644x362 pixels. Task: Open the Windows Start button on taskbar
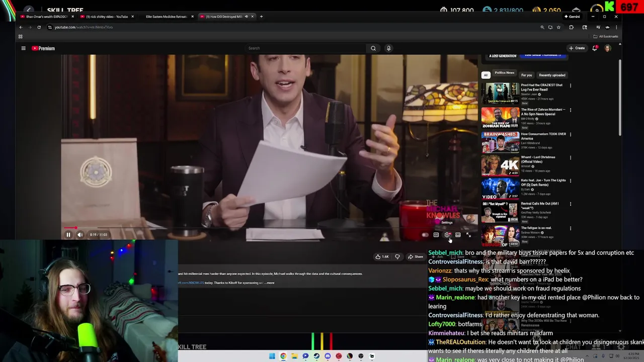[x=272, y=356]
